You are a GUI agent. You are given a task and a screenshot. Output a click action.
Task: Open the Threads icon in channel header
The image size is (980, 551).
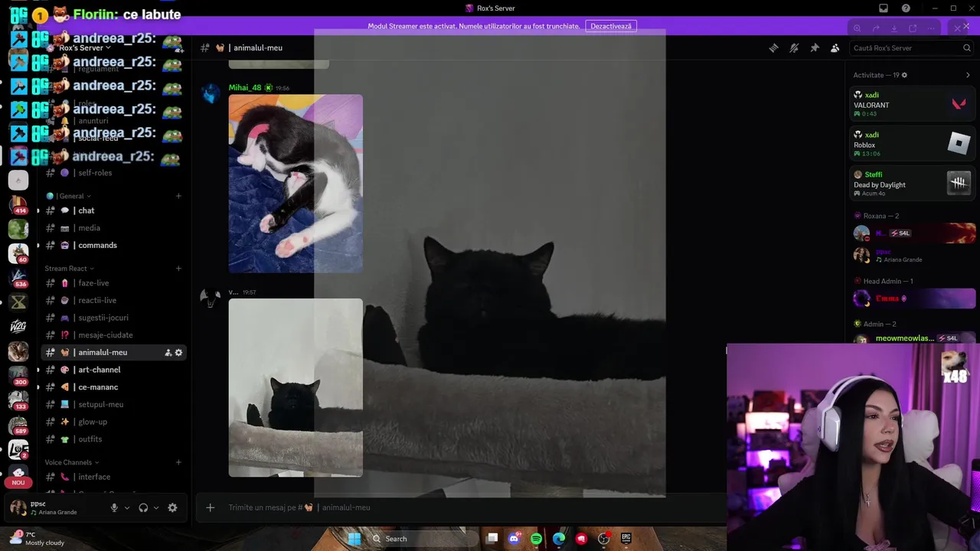coord(773,47)
